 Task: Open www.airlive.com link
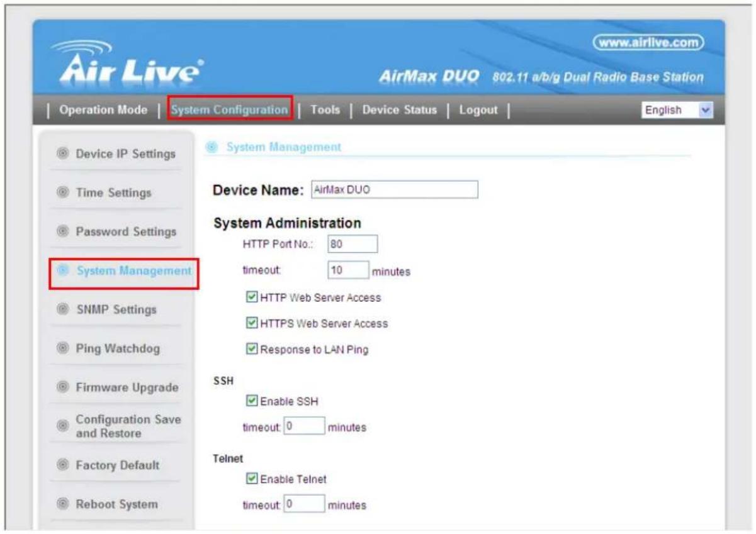coord(648,43)
